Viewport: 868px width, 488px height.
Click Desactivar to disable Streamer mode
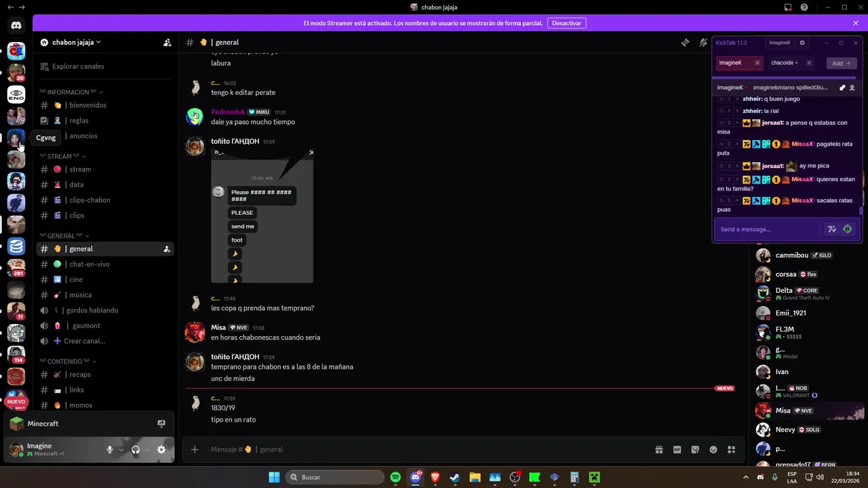pos(567,23)
